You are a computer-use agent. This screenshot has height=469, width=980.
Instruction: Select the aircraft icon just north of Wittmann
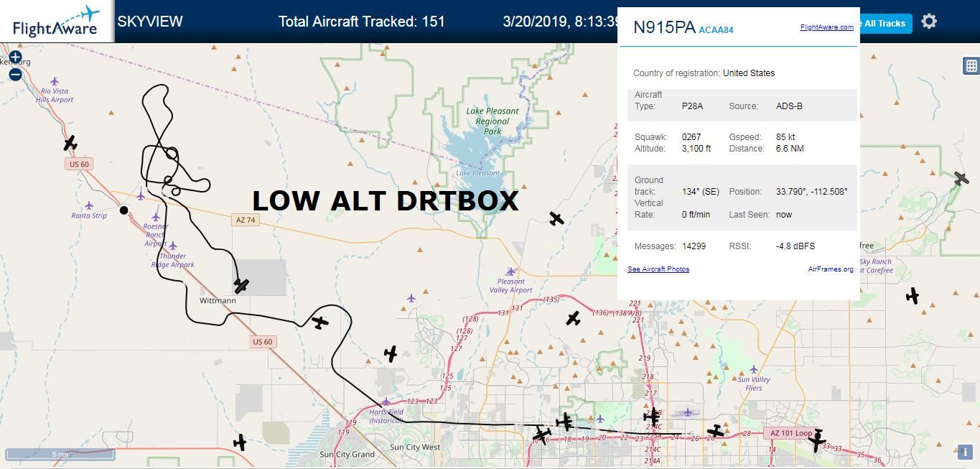coord(241,286)
